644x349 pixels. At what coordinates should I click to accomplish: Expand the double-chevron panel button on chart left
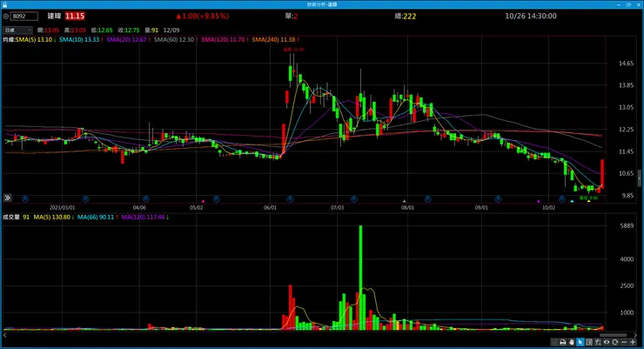point(7,198)
